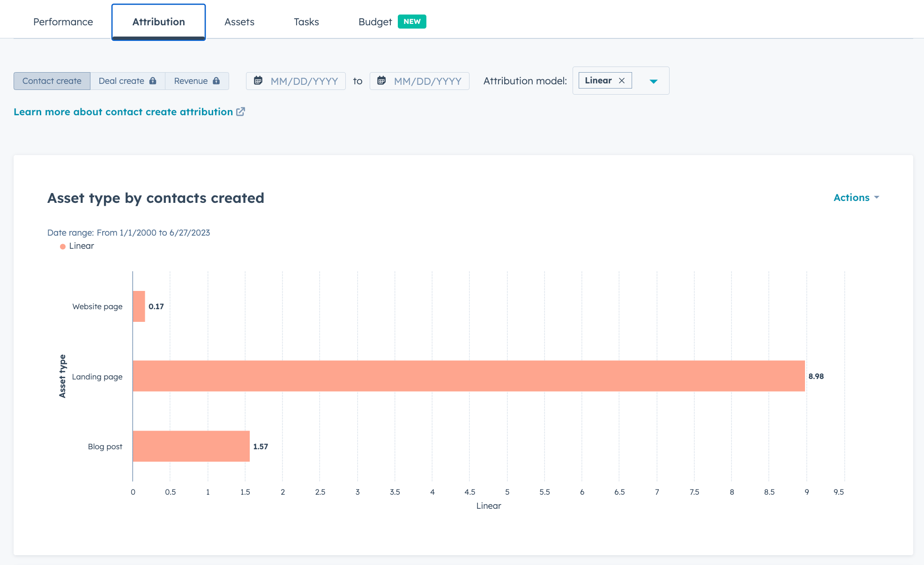
Task: Switch to the Deal create option
Action: point(121,81)
